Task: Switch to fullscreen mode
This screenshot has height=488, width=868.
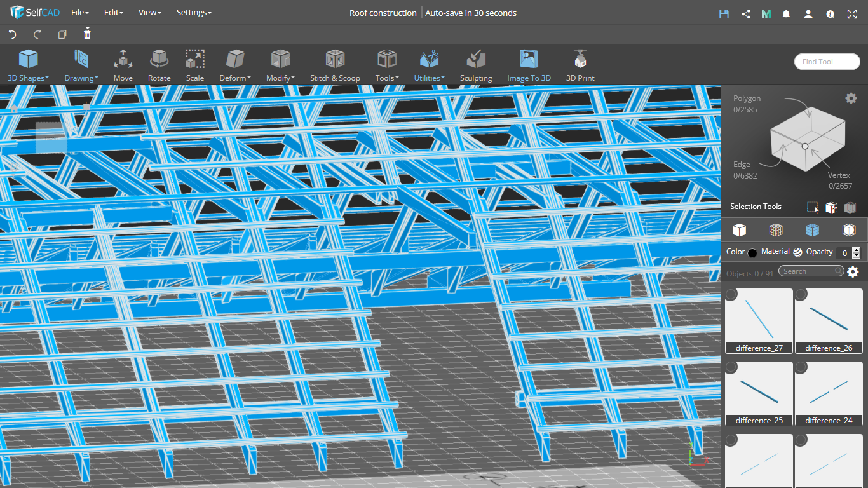Action: pyautogui.click(x=852, y=13)
